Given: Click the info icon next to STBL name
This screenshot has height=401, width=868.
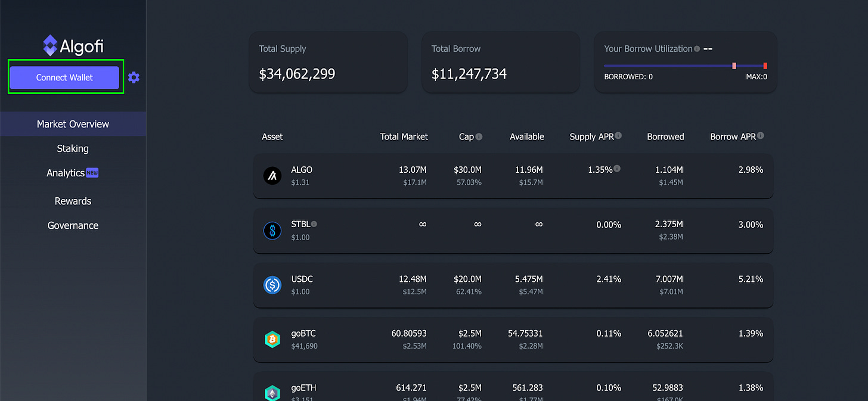Looking at the screenshot, I should point(314,224).
